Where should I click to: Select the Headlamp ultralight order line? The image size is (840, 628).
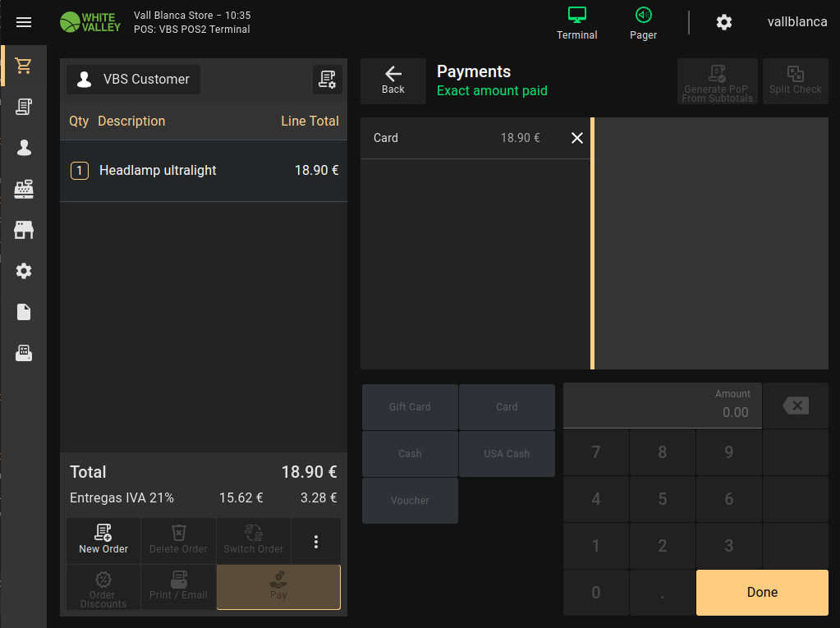(204, 171)
